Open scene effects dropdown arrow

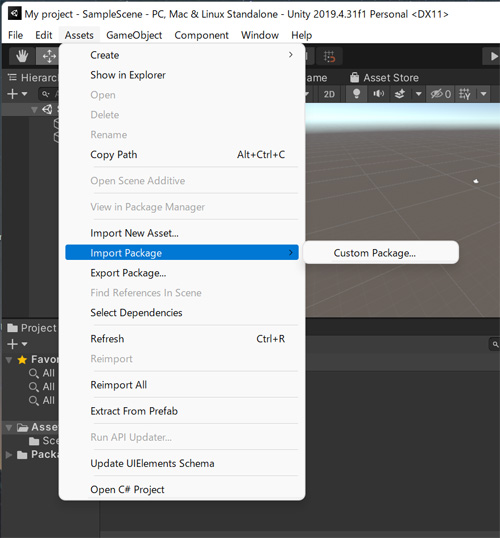[419, 94]
